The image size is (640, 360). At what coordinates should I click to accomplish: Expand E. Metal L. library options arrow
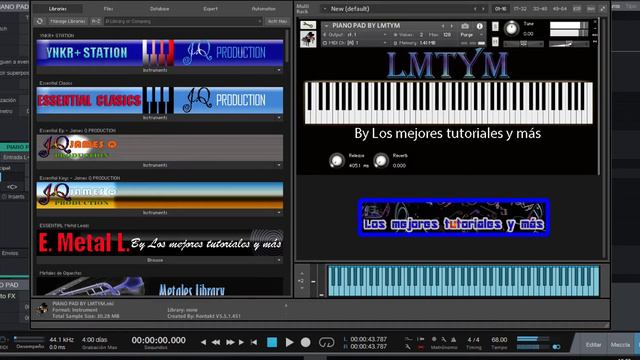coord(279,260)
